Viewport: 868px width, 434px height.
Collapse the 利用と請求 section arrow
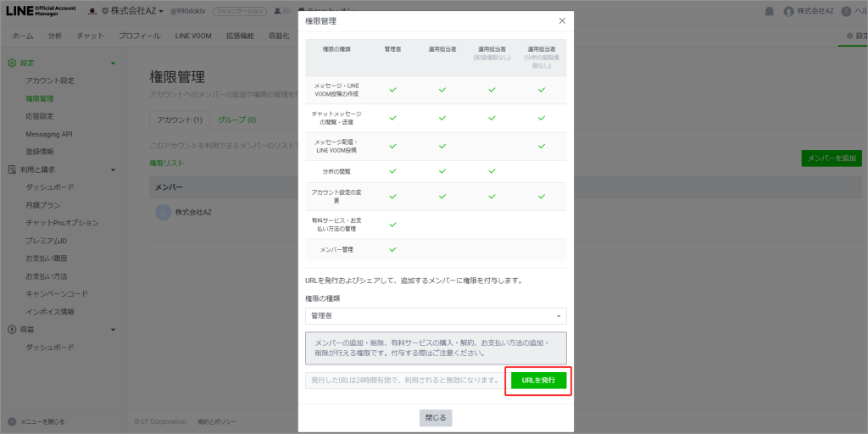coord(113,170)
